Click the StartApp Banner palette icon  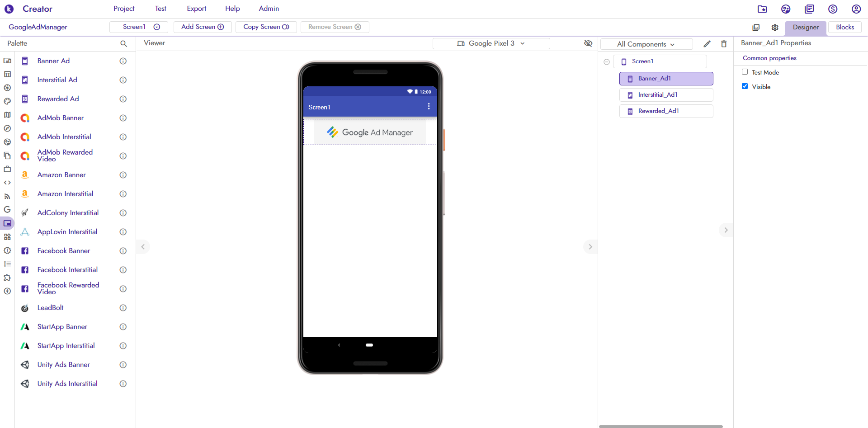coord(25,327)
